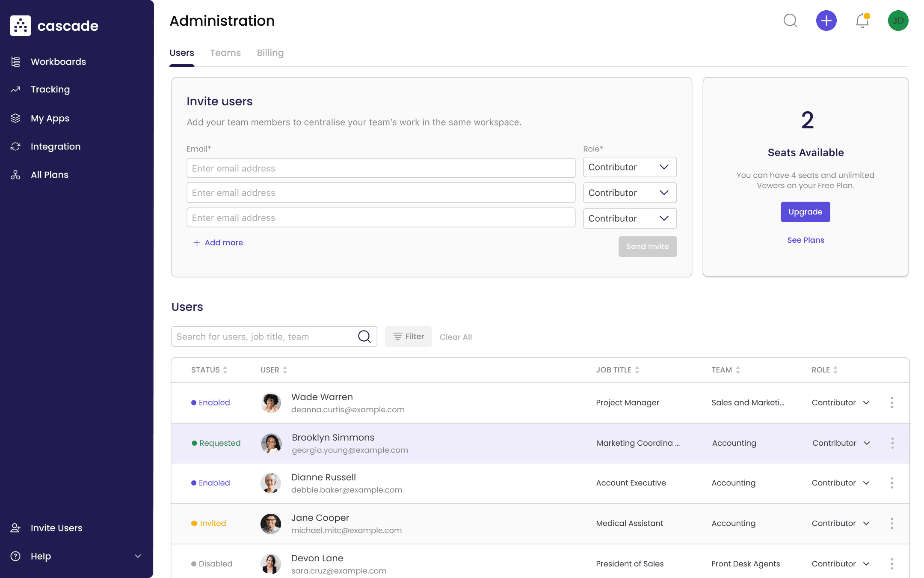924x578 pixels.
Task: Switch to the Teams tab
Action: coord(225,53)
